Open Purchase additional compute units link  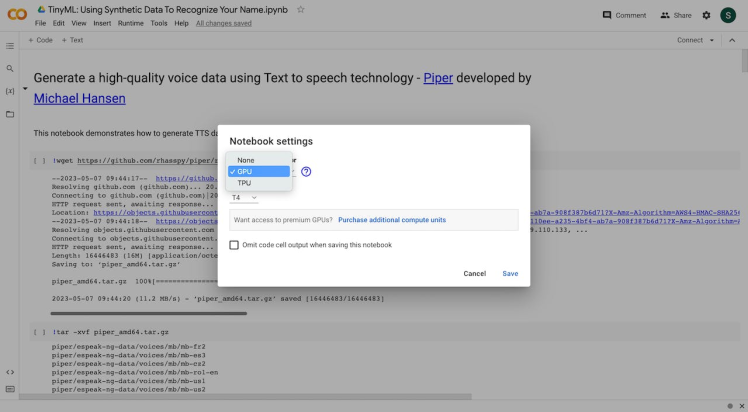point(392,220)
